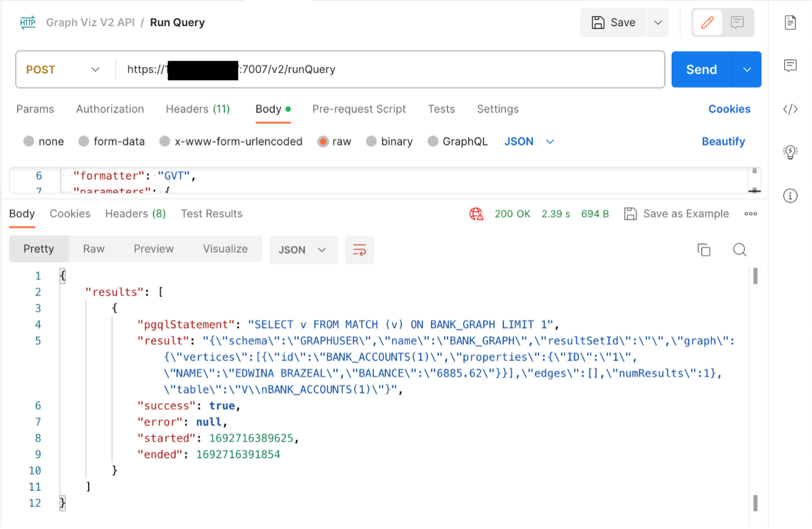
Task: Open the edit request pencil icon
Action: point(707,22)
